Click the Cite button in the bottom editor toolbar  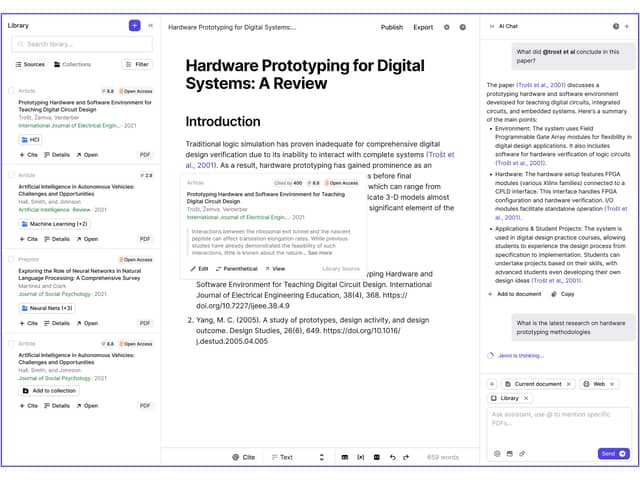coord(244,457)
